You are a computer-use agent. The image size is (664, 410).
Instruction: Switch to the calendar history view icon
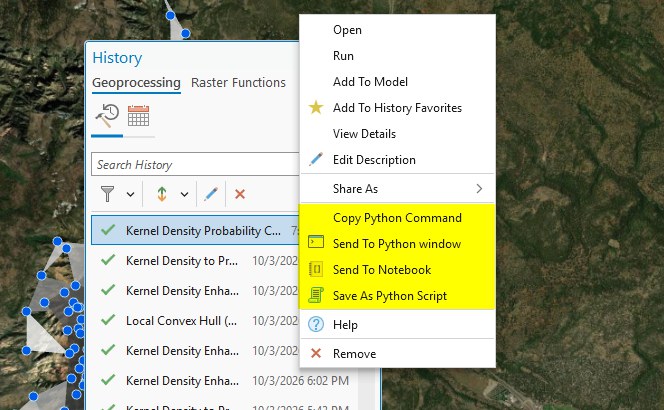click(x=138, y=116)
